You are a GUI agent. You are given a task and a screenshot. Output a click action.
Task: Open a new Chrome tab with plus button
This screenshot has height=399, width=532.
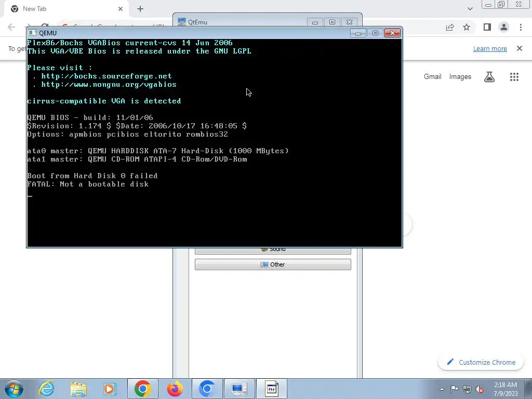[x=140, y=9]
